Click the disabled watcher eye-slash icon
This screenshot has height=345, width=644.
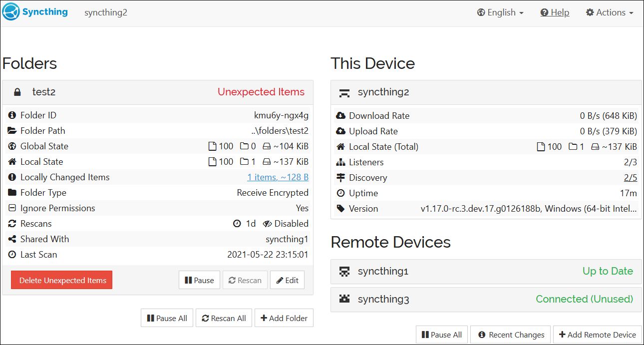268,223
